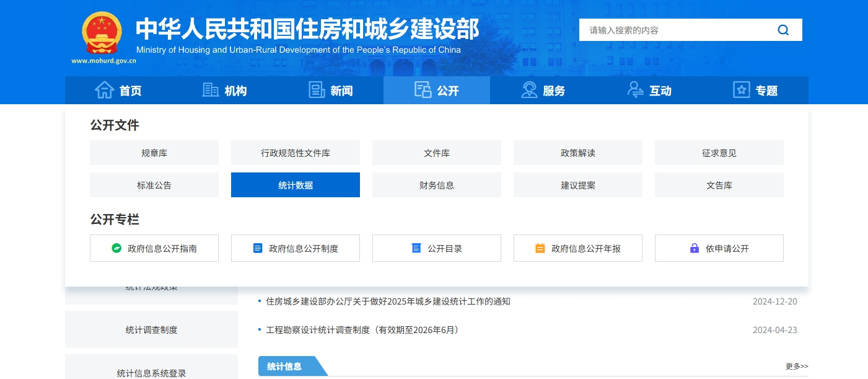The image size is (868, 379).
Task: Click the star icon beside 专题
Action: coord(742,91)
